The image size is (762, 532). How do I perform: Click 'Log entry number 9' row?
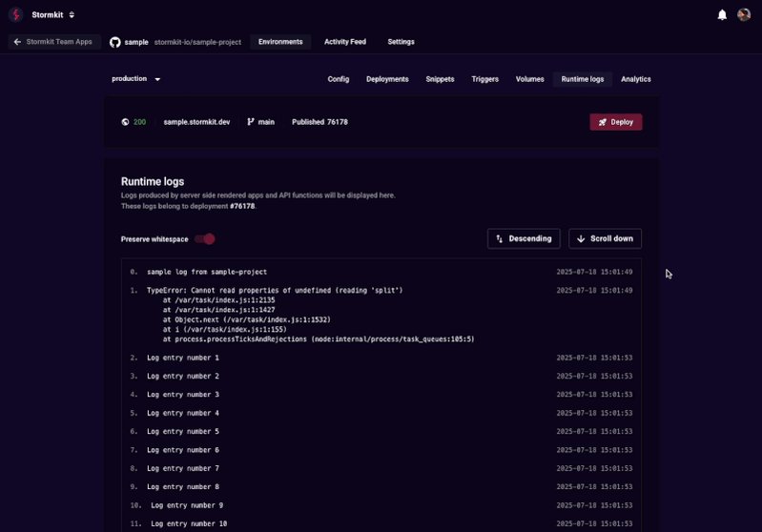(381, 505)
